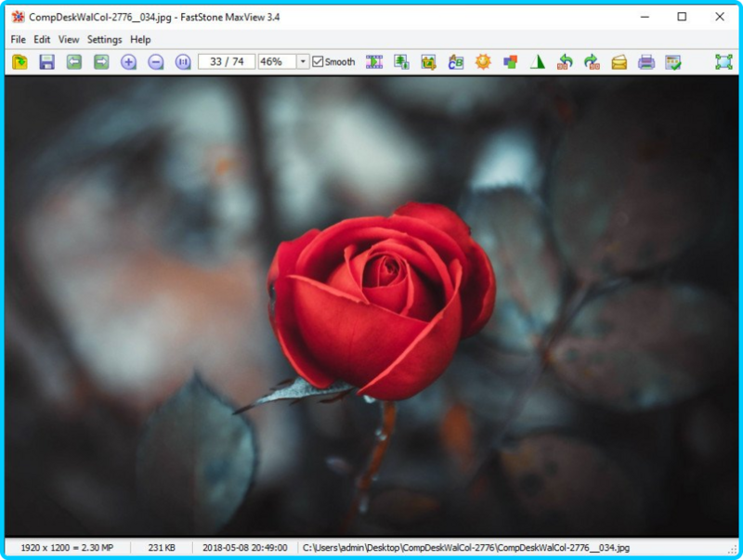Open the resize image tool
This screenshot has height=560, width=743.
tap(401, 62)
